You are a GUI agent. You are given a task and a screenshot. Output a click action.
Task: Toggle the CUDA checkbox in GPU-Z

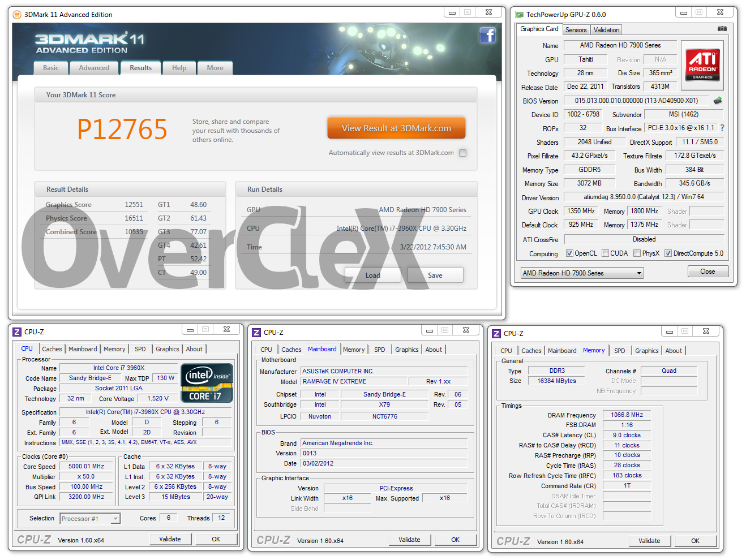(x=606, y=253)
